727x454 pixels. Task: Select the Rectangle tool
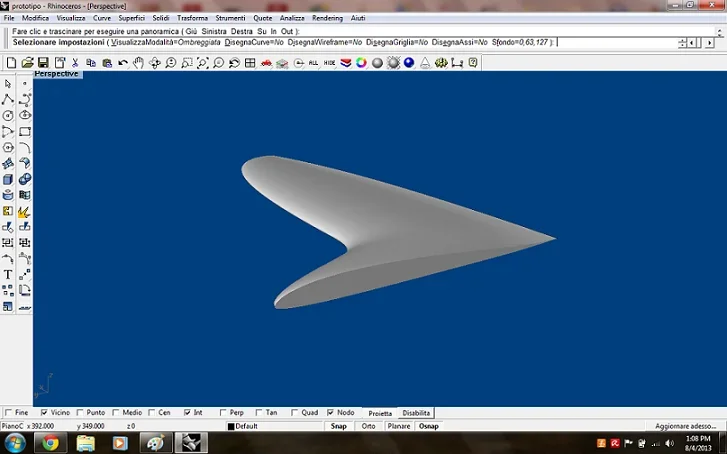pyautogui.click(x=25, y=132)
